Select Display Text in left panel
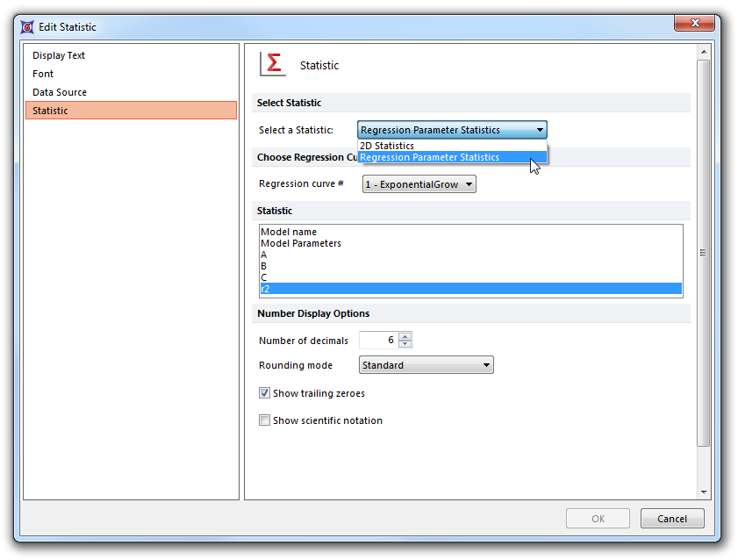738x560 pixels. [59, 55]
